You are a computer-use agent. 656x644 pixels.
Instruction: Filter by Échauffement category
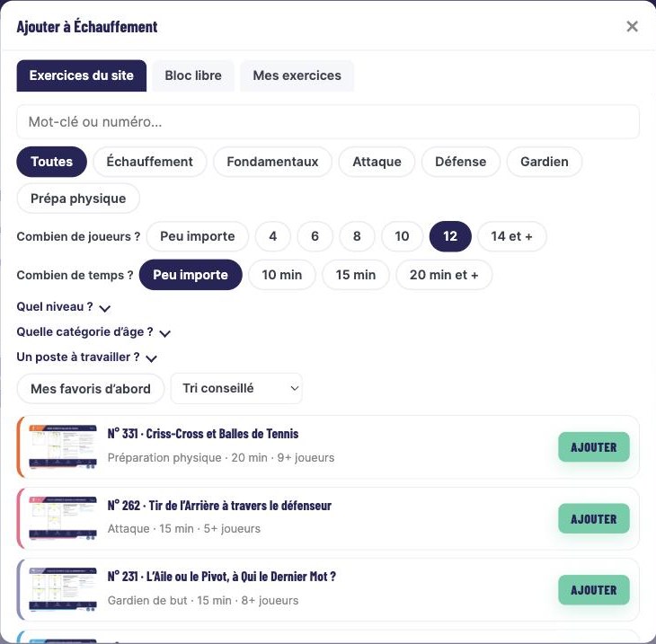150,162
